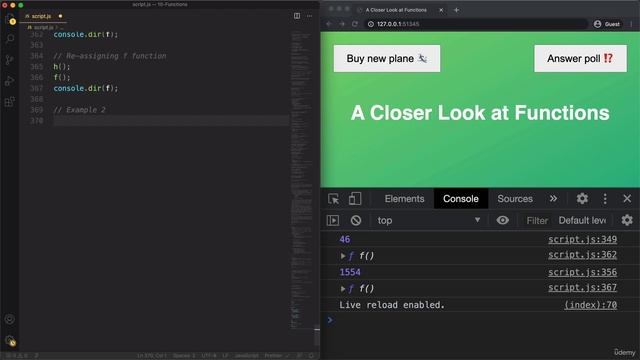The width and height of the screenshot is (640, 360).
Task: Go back in the browser
Action: click(x=329, y=24)
